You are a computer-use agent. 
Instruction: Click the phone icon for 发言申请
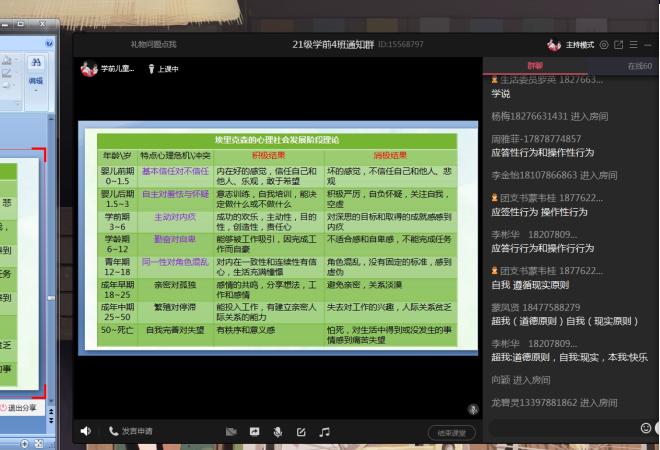(x=113, y=432)
